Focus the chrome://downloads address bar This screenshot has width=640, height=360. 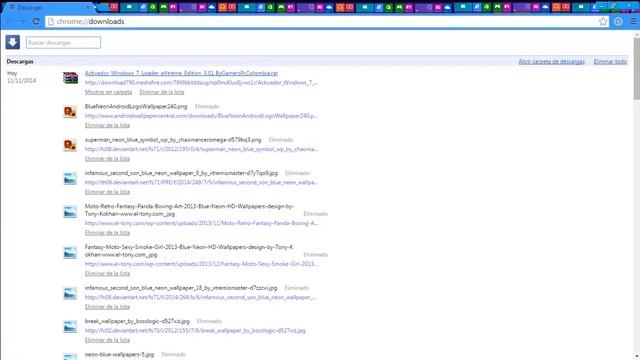click(x=322, y=22)
